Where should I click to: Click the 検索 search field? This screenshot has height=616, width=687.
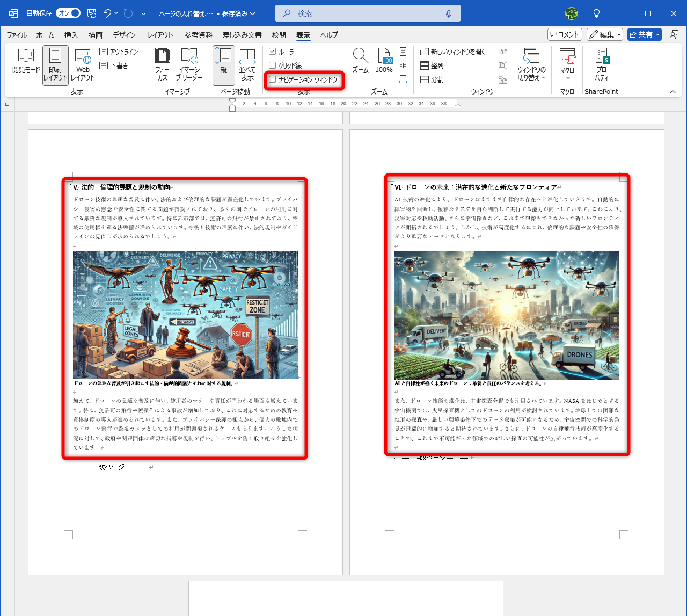click(367, 13)
